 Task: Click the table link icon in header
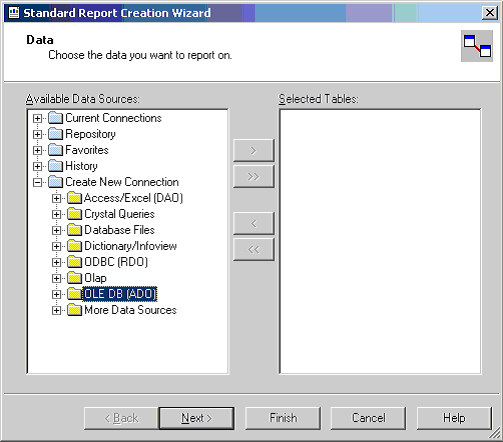coord(477,46)
